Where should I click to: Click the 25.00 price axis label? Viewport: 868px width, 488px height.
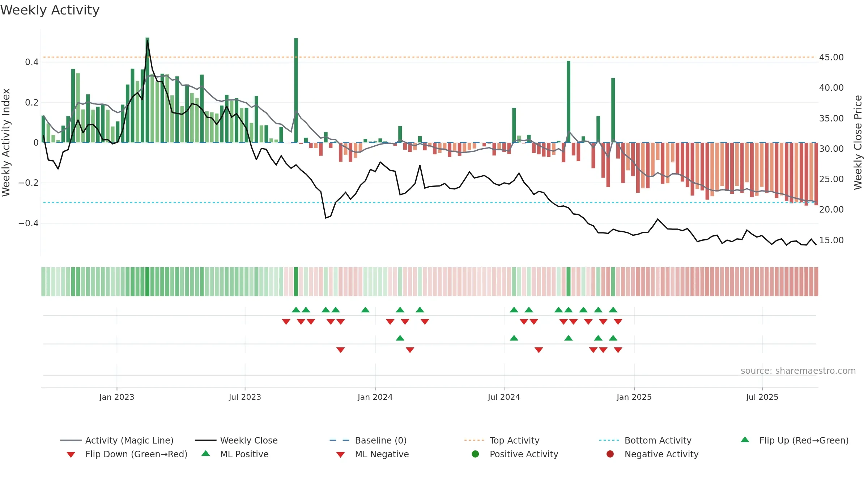(x=831, y=179)
